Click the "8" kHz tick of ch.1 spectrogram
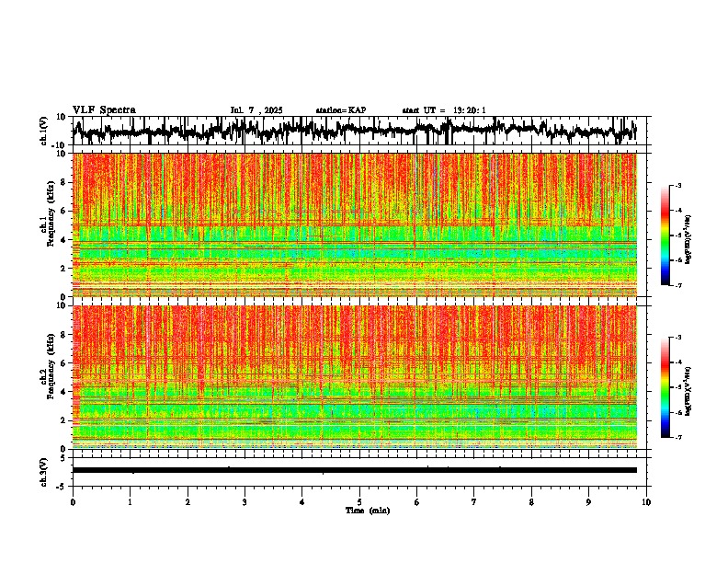 [x=63, y=183]
